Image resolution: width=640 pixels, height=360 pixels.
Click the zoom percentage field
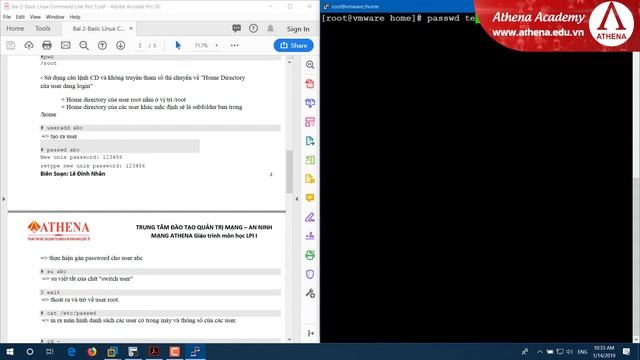(x=202, y=45)
